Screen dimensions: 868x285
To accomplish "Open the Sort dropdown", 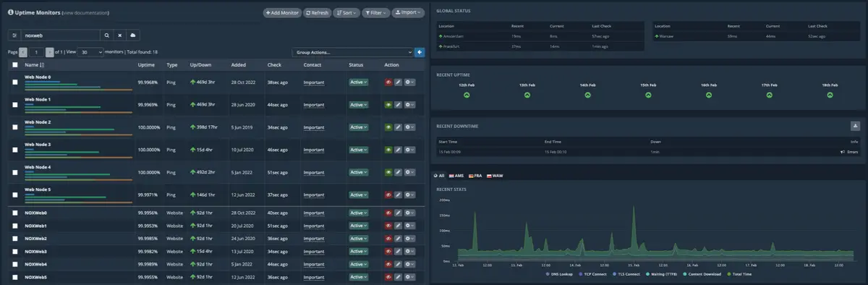I will (346, 12).
